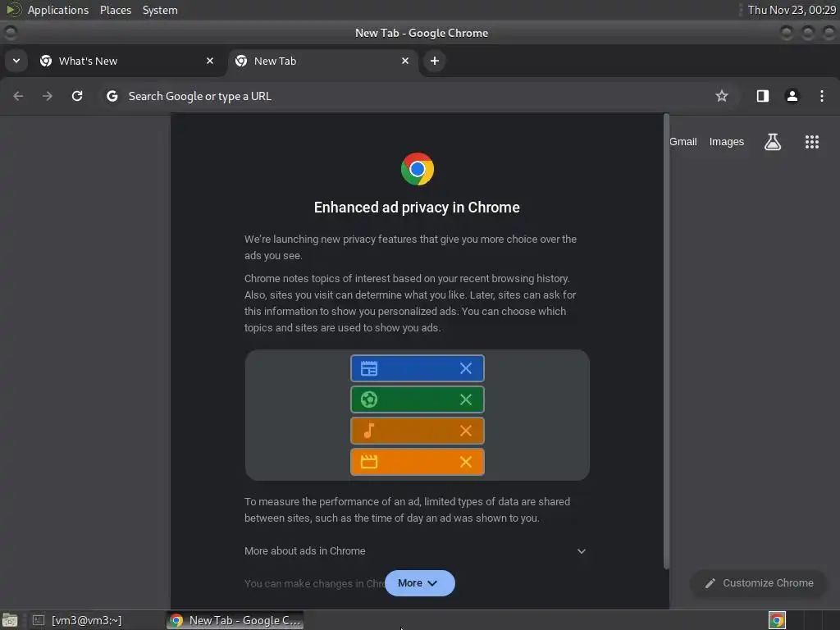The image size is (840, 630).
Task: Open the profile avatar menu
Action: (792, 96)
